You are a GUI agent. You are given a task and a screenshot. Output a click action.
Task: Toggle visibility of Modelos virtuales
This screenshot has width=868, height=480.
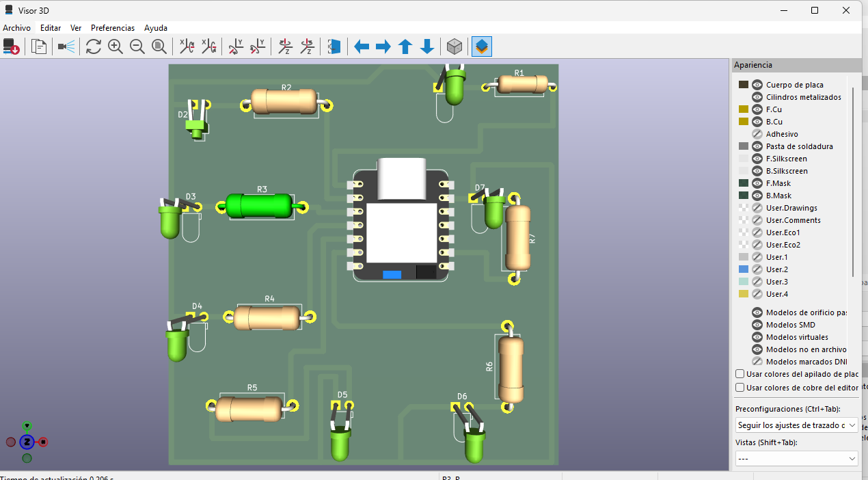pos(757,337)
